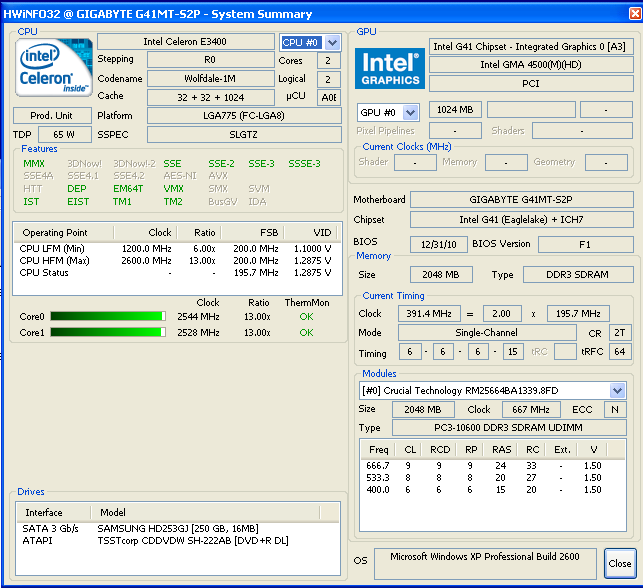
Task: Select the Model column header in Drives
Action: (205, 513)
